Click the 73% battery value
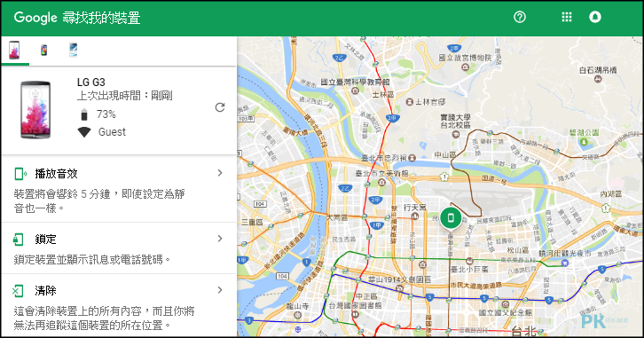Viewport: 644px width, 338px height. 106,114
